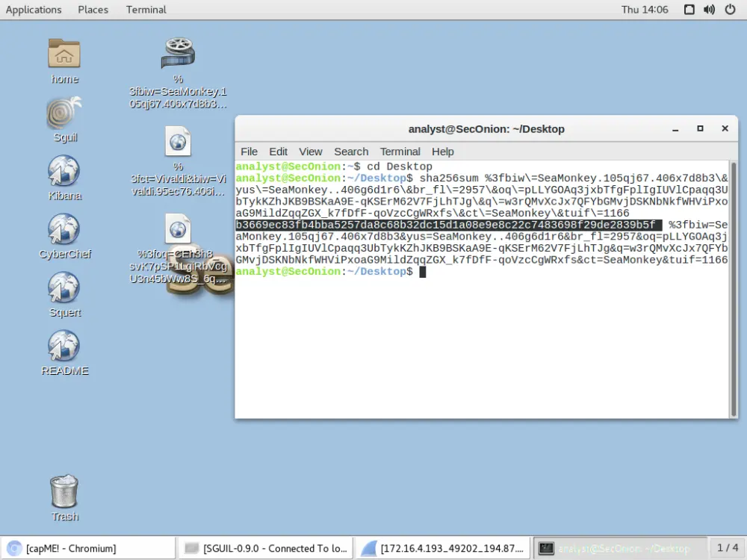Click the volume icon in top panel
747x560 pixels.
710,10
